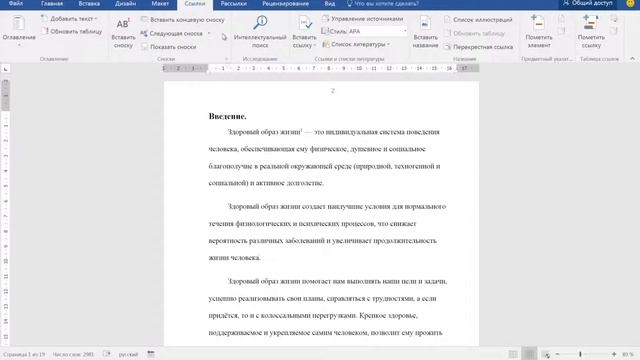Click Перекрестная ссылка
640x360 pixels.
coord(479,47)
